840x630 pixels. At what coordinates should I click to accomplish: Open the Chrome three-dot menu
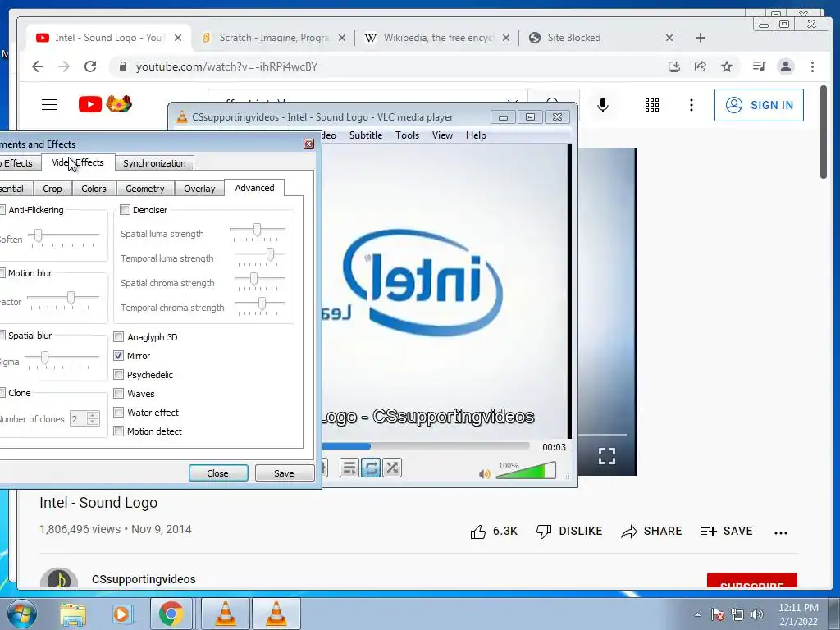(812, 66)
